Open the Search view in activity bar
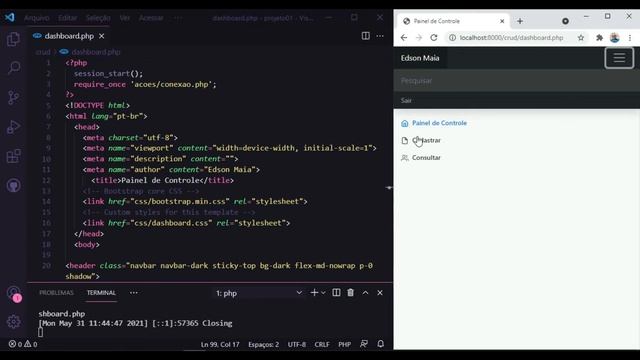640x360 pixels. pyautogui.click(x=13, y=68)
